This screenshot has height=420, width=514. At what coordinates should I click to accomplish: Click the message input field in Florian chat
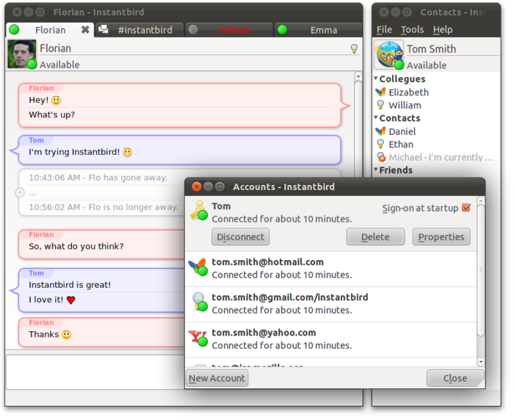tap(95, 372)
